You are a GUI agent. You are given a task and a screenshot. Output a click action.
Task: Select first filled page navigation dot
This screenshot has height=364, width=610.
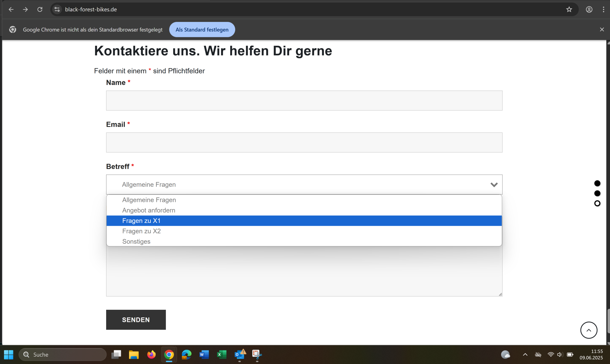tap(597, 183)
